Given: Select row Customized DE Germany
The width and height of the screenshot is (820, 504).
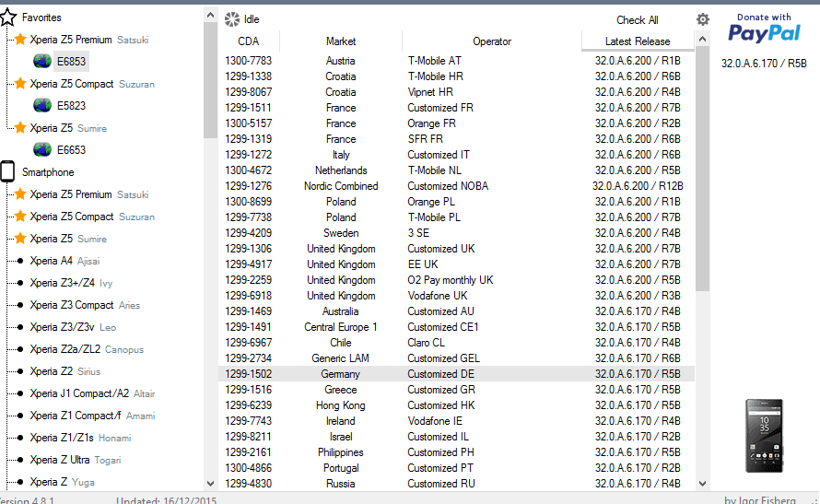Looking at the screenshot, I should [456, 374].
